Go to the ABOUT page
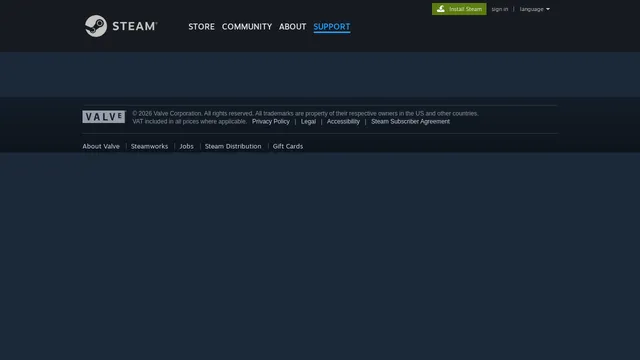This screenshot has width=640, height=360. [x=292, y=27]
